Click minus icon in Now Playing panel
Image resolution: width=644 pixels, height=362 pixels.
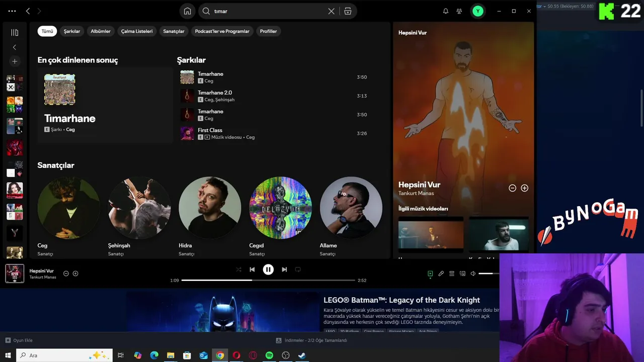pos(512,188)
